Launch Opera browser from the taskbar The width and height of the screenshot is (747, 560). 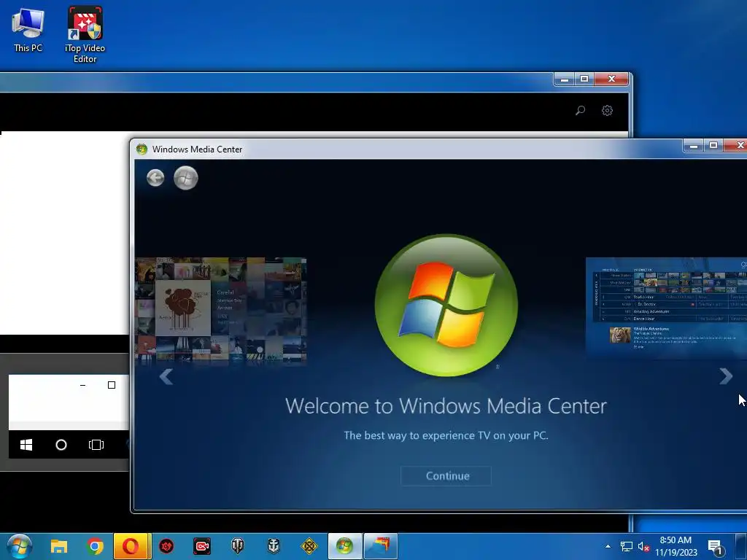[x=131, y=546]
